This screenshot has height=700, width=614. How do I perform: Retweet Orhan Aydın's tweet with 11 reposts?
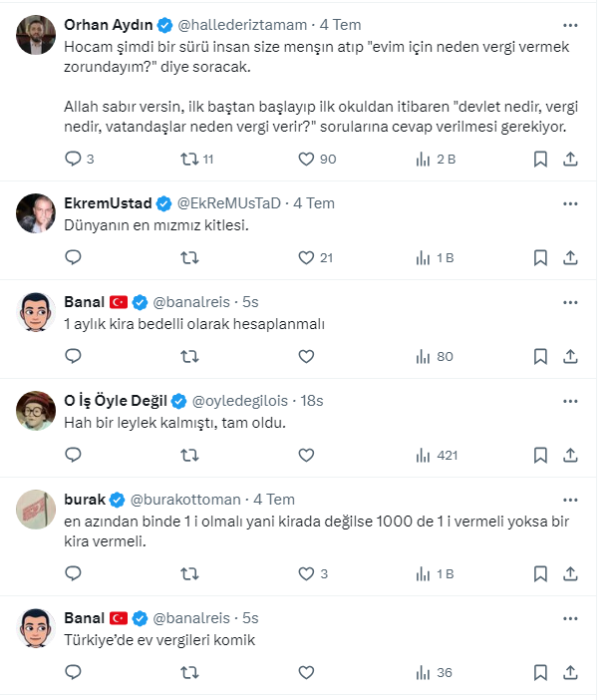(x=189, y=159)
